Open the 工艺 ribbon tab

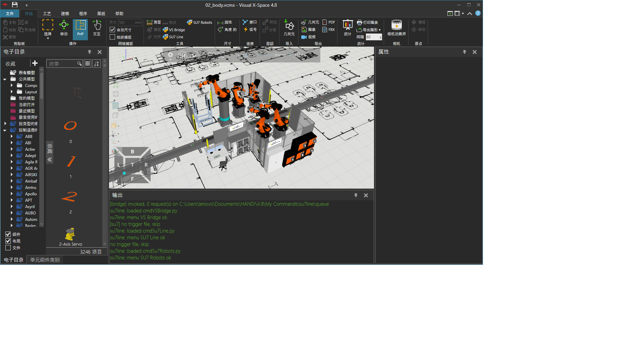47,13
